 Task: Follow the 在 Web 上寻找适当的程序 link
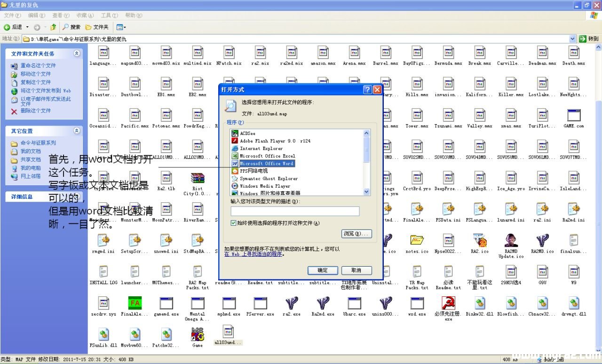pyautogui.click(x=253, y=254)
